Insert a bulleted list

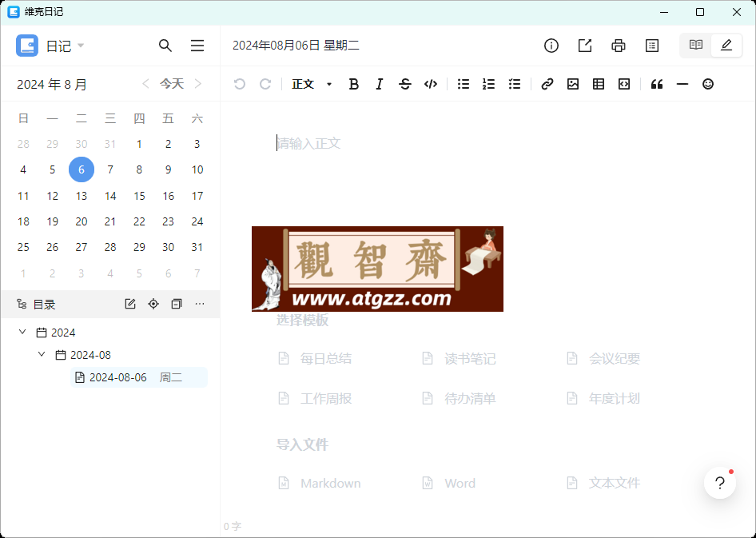coord(464,85)
